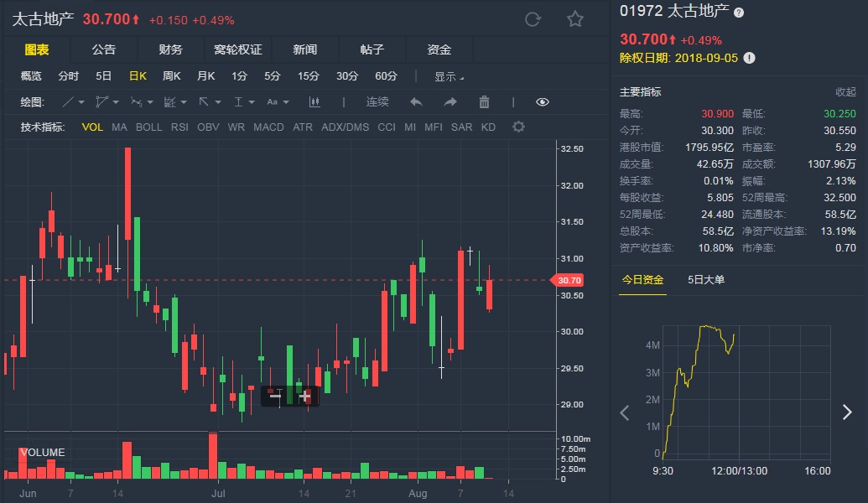
Task: Redo the last drawing action
Action: (x=450, y=101)
